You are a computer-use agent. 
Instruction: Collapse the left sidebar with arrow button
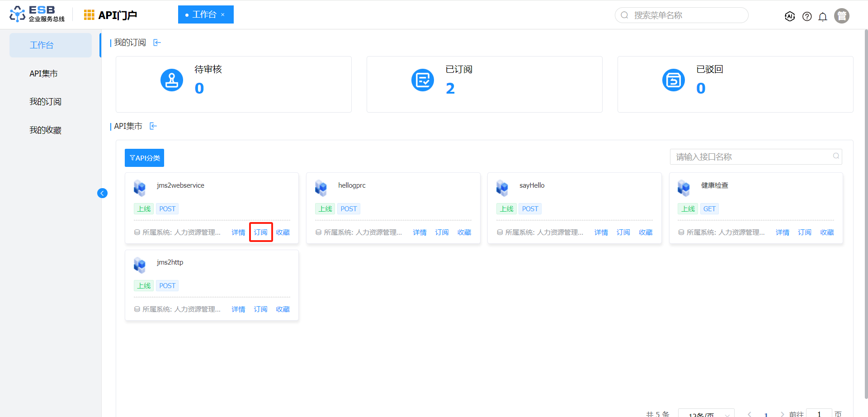(102, 193)
